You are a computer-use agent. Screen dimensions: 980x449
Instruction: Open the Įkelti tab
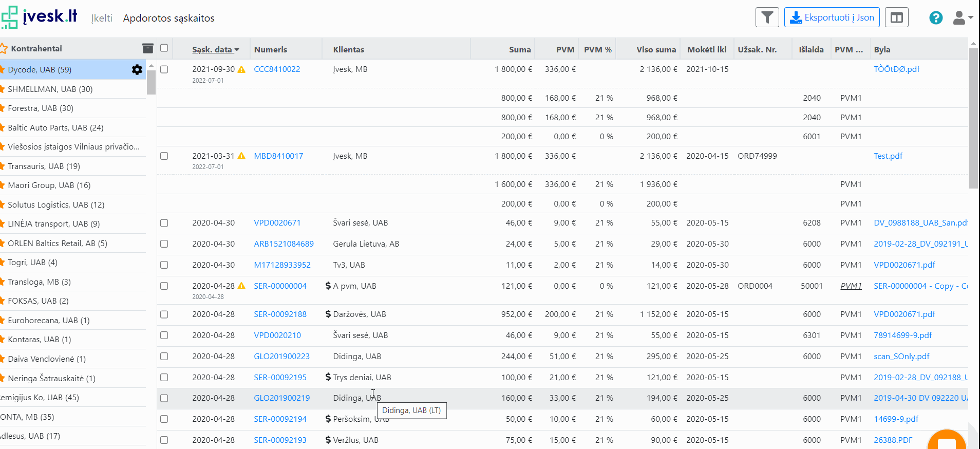pos(102,18)
